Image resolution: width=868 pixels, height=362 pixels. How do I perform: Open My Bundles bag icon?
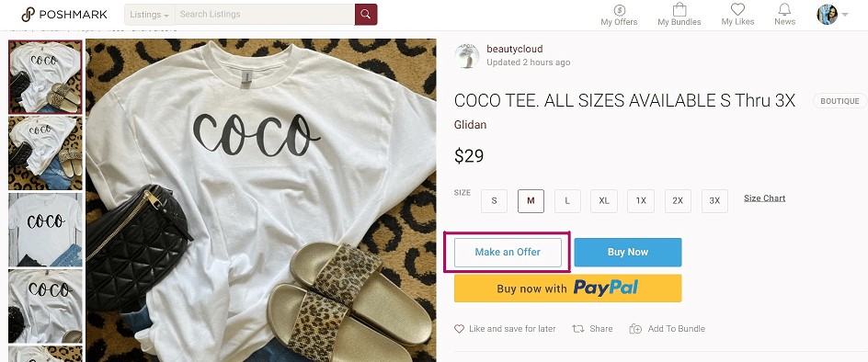point(680,10)
